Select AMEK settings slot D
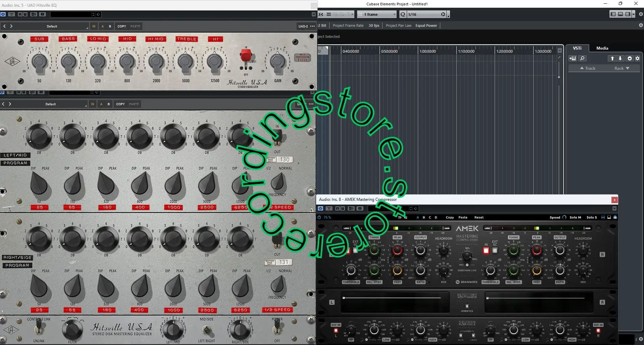The height and width of the screenshot is (345, 644). pos(436,217)
